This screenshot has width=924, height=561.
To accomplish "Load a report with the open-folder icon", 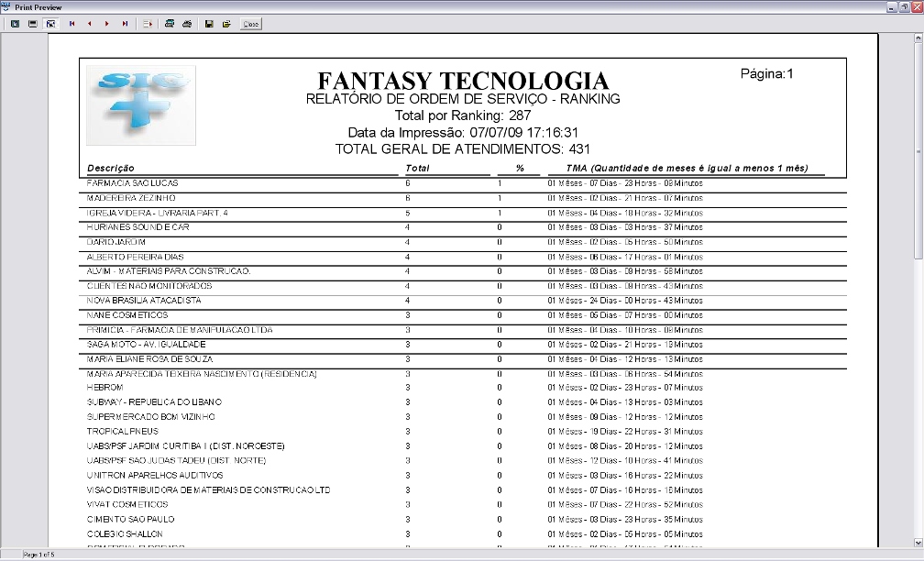I will [x=226, y=24].
